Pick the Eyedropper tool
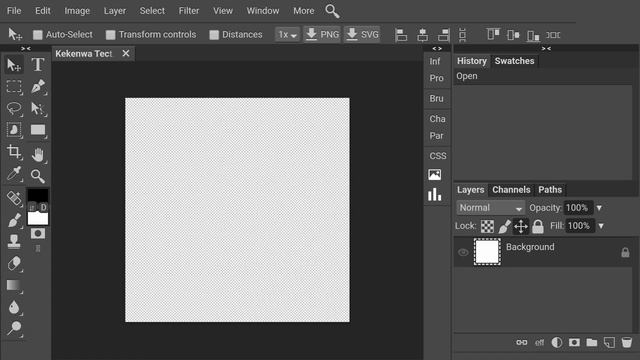 14,174
